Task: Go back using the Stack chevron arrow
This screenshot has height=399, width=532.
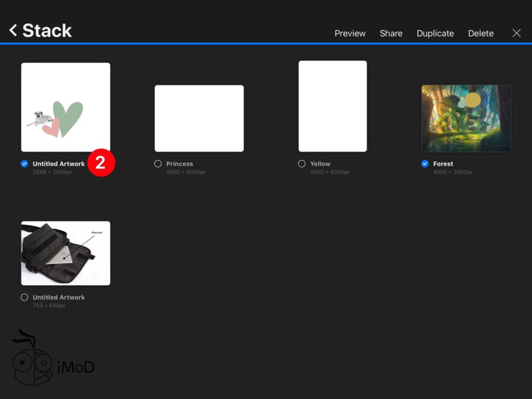Action: click(13, 31)
